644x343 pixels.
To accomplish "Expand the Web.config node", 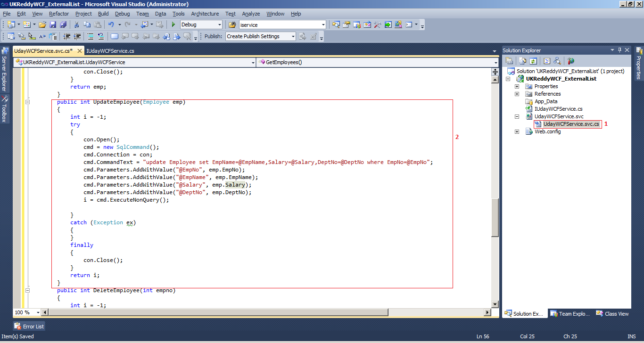I will point(517,131).
